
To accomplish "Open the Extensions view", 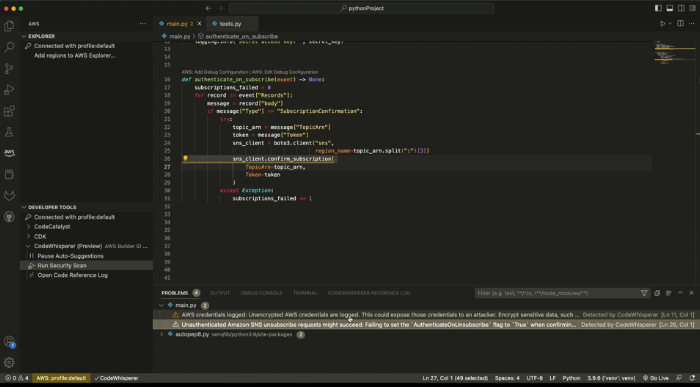I will click(9, 111).
